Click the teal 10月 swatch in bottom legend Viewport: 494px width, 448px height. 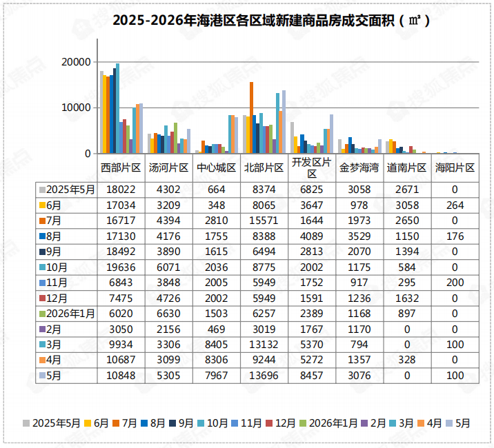pyautogui.click(x=201, y=423)
